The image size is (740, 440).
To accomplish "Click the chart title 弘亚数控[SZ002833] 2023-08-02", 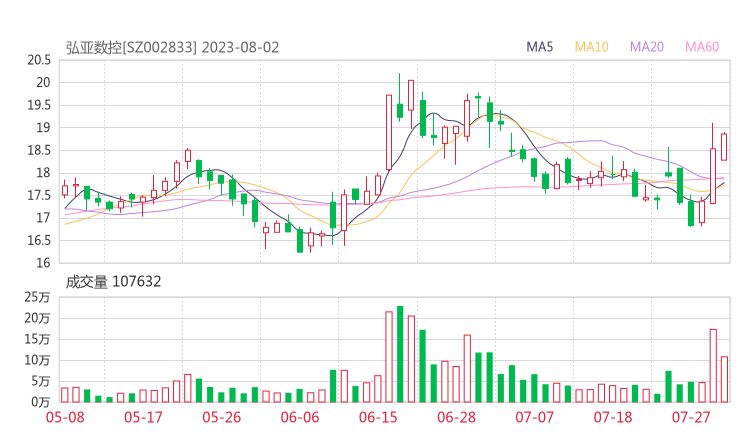I will tap(172, 48).
